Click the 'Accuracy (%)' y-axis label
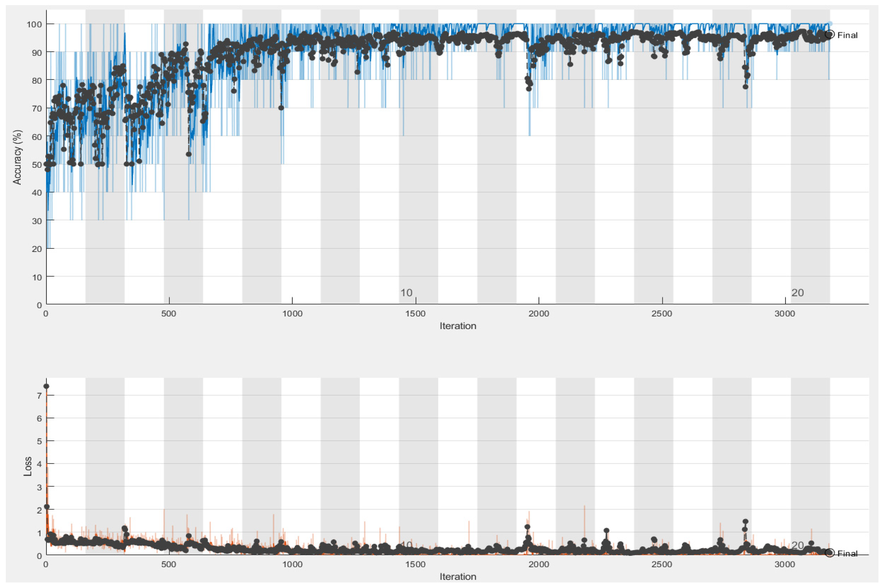Screen dimensions: 884x588 pos(17,157)
